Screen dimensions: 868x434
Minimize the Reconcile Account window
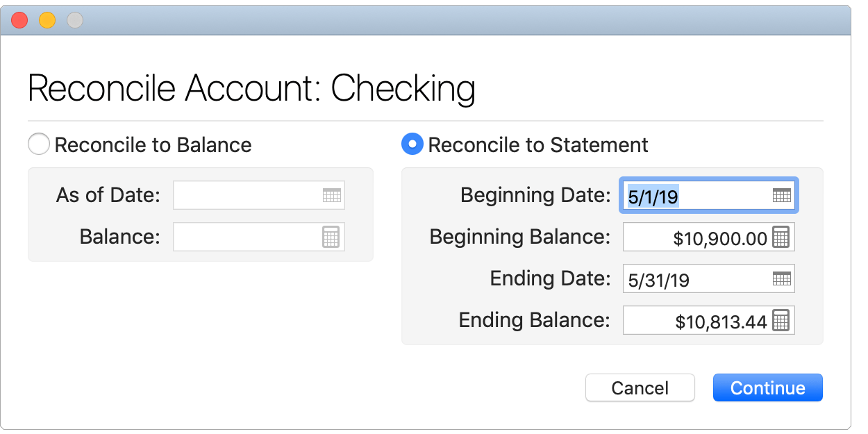(47, 20)
